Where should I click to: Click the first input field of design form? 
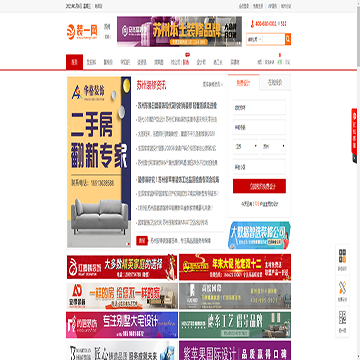click(259, 107)
